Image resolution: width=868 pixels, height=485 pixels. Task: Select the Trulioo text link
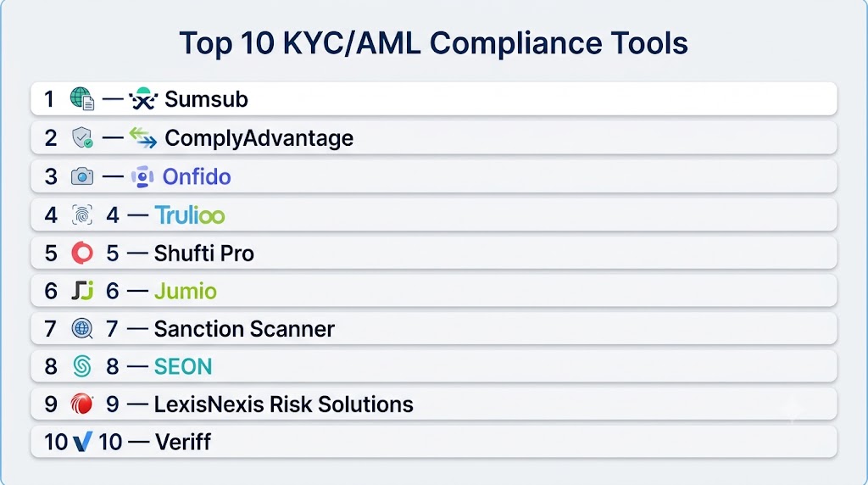coord(190,215)
